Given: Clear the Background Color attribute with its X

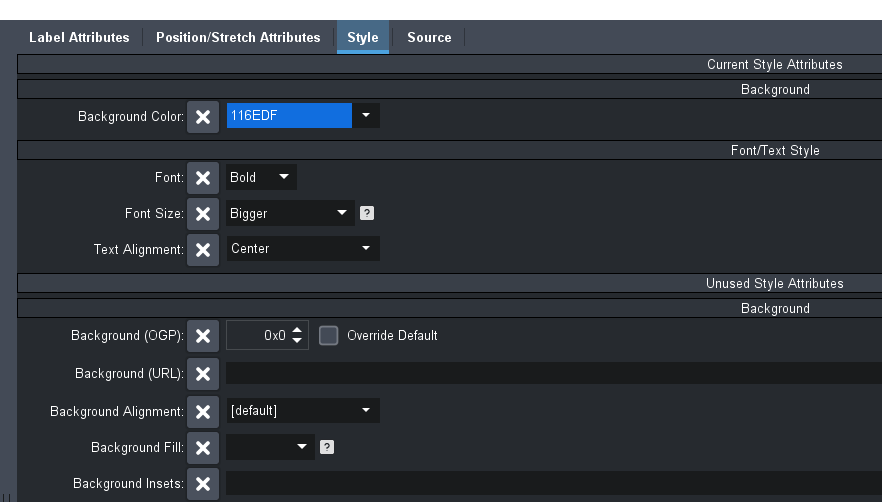Looking at the screenshot, I should tap(203, 117).
